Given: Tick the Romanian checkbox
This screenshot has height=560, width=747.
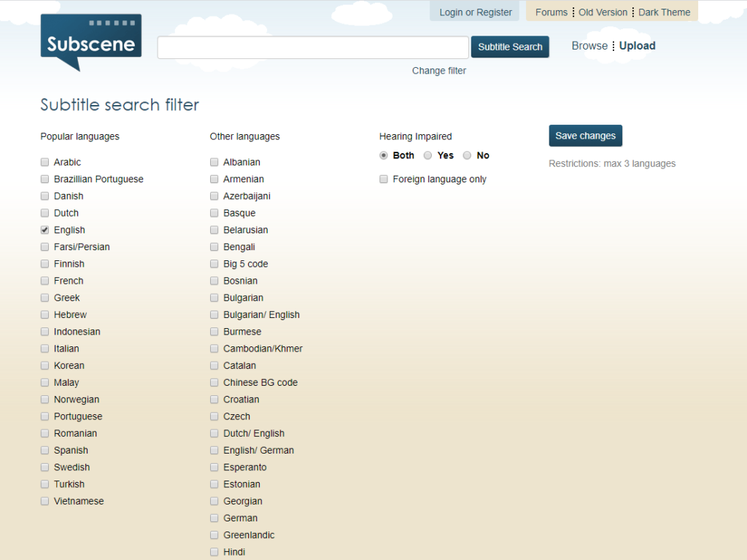Looking at the screenshot, I should [x=44, y=433].
